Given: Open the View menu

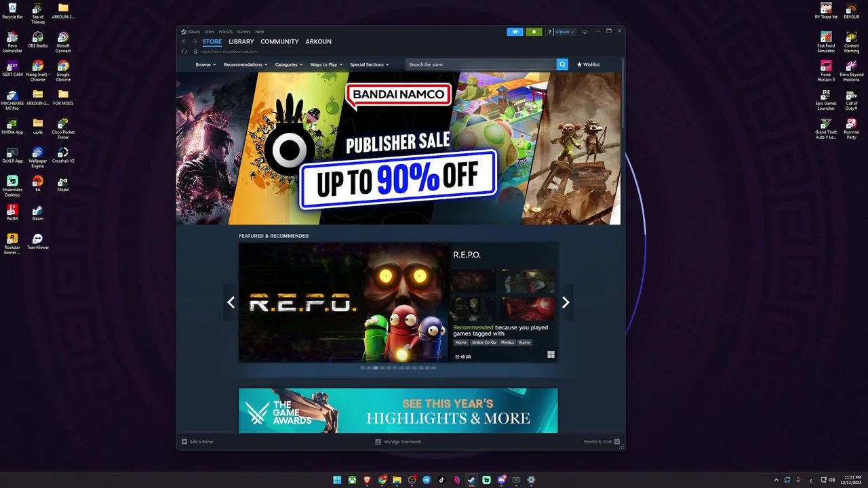Looking at the screenshot, I should pos(210,32).
